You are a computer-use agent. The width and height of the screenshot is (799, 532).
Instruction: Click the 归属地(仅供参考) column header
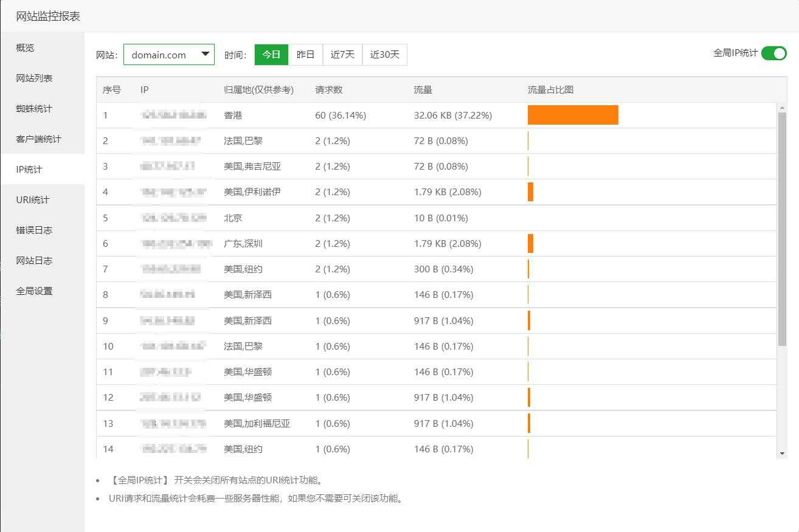pos(259,90)
